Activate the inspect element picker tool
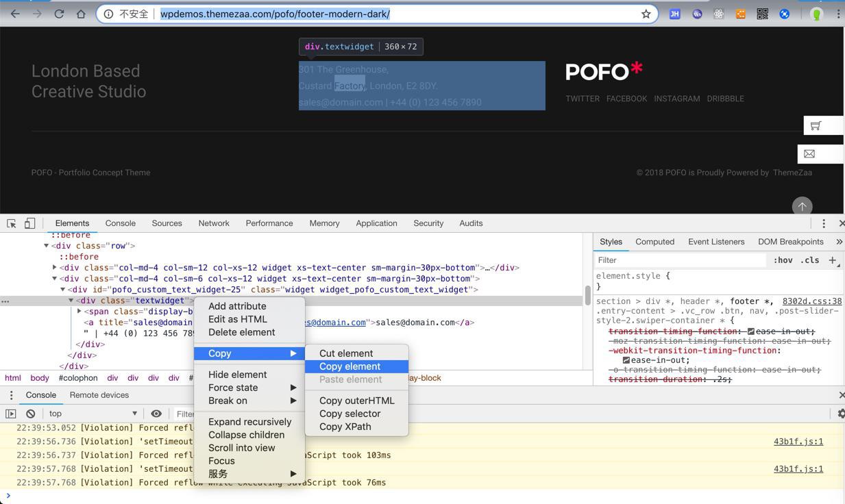 pos(12,223)
